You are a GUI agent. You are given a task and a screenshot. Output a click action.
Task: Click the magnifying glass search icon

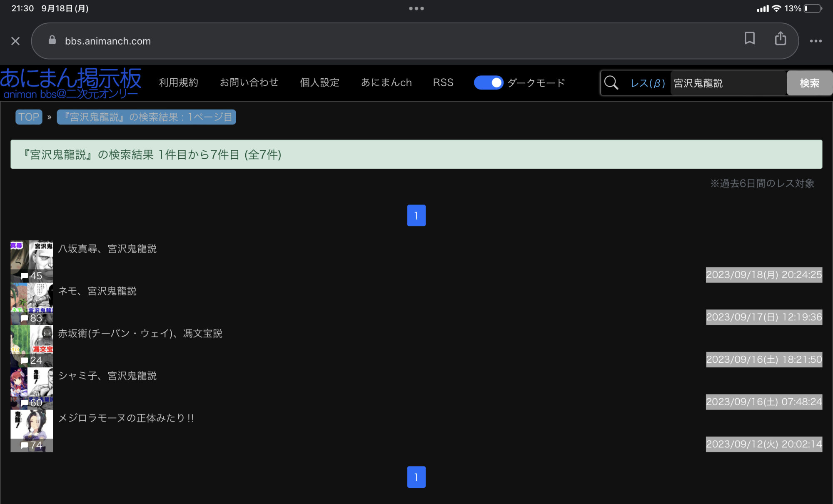[611, 83]
